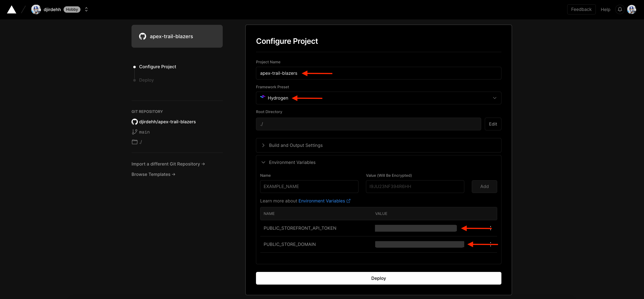Image resolution: width=644 pixels, height=299 pixels.
Task: Focus the environment variable Name field
Action: [x=309, y=187]
